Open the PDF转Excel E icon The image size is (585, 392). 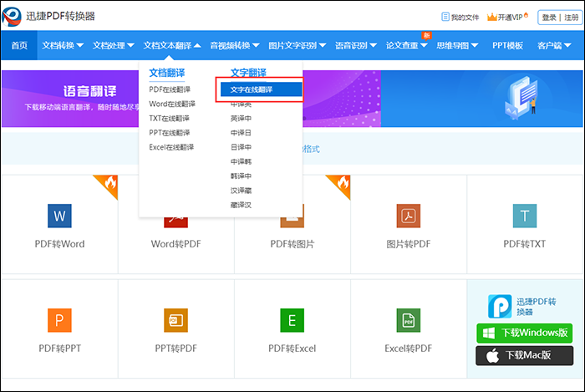[x=292, y=320]
